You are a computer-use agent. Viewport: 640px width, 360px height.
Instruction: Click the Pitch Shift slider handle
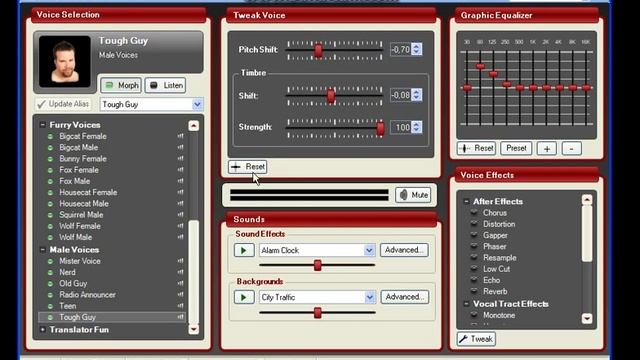318,50
